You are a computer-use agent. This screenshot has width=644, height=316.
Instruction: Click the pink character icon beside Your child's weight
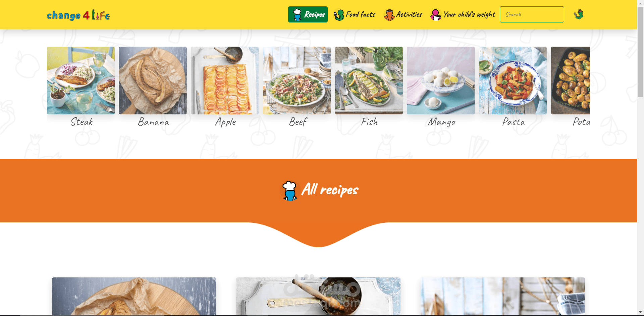coord(436,15)
